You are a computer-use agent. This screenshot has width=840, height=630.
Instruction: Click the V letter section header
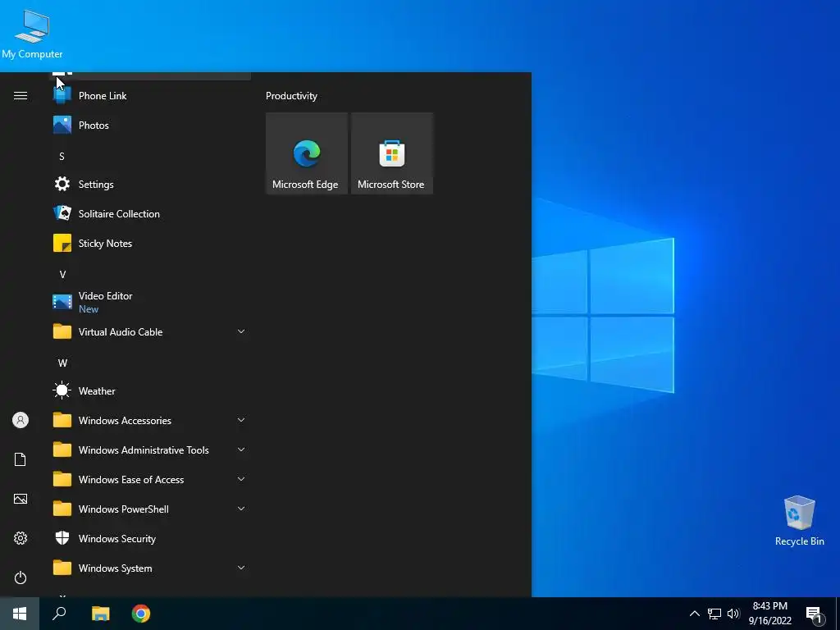click(62, 274)
